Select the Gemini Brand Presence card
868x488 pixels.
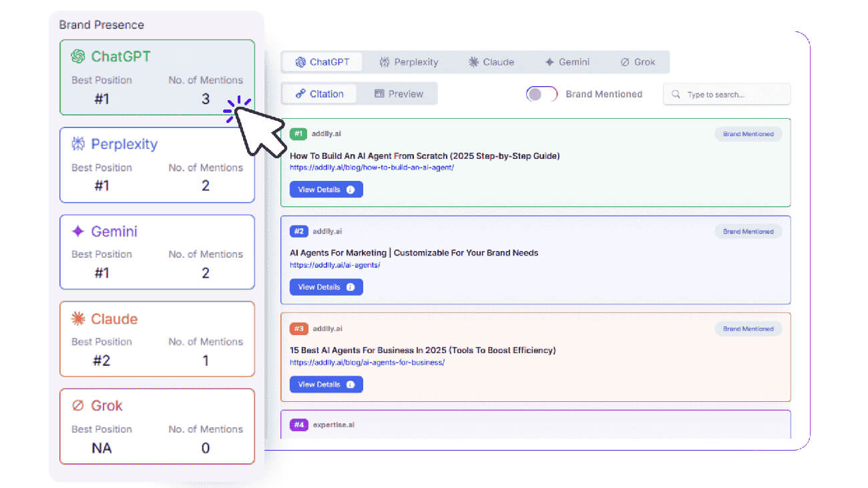coord(157,252)
